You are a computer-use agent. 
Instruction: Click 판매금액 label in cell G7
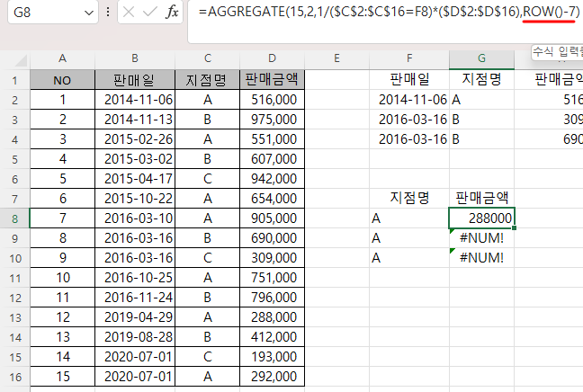click(x=482, y=198)
